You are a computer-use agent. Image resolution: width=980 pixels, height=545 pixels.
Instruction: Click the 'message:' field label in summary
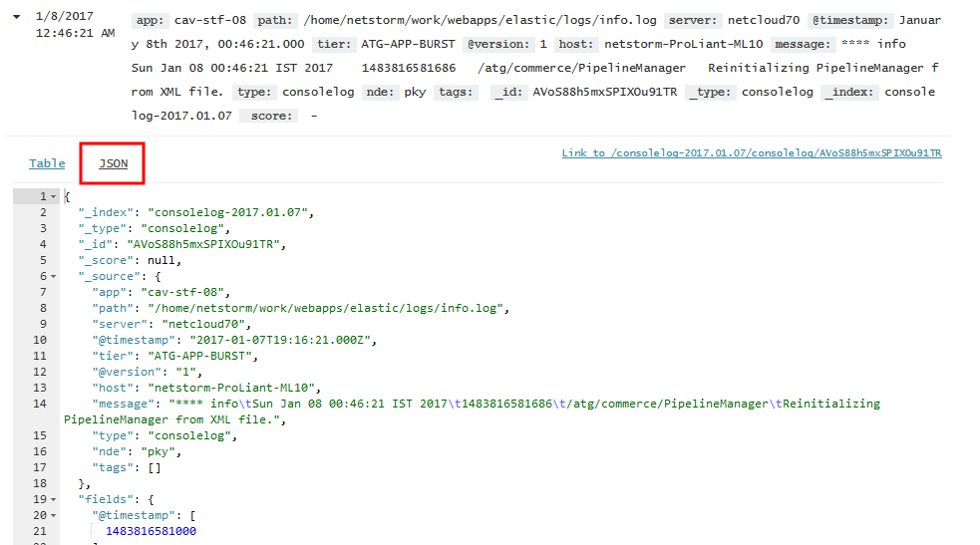click(x=803, y=44)
